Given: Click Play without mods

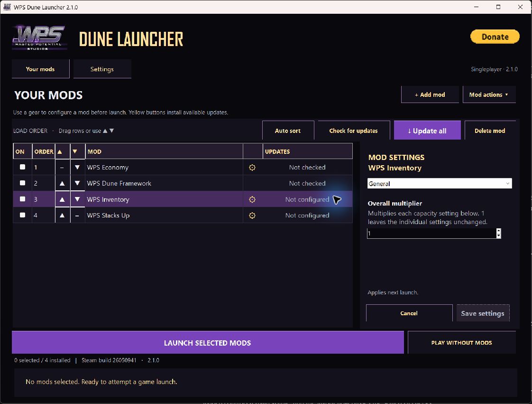Looking at the screenshot, I should [x=461, y=343].
